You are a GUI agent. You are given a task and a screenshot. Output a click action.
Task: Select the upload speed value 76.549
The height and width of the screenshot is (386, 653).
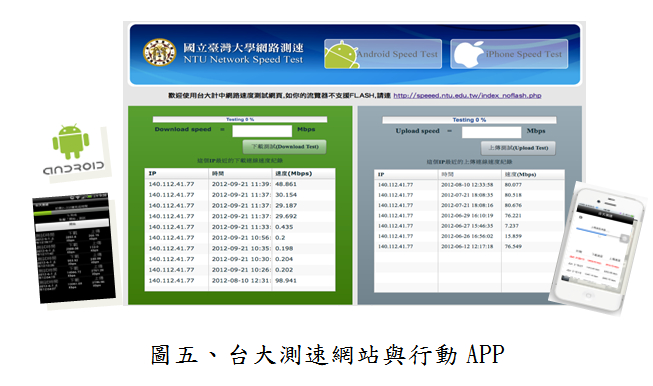click(x=513, y=247)
